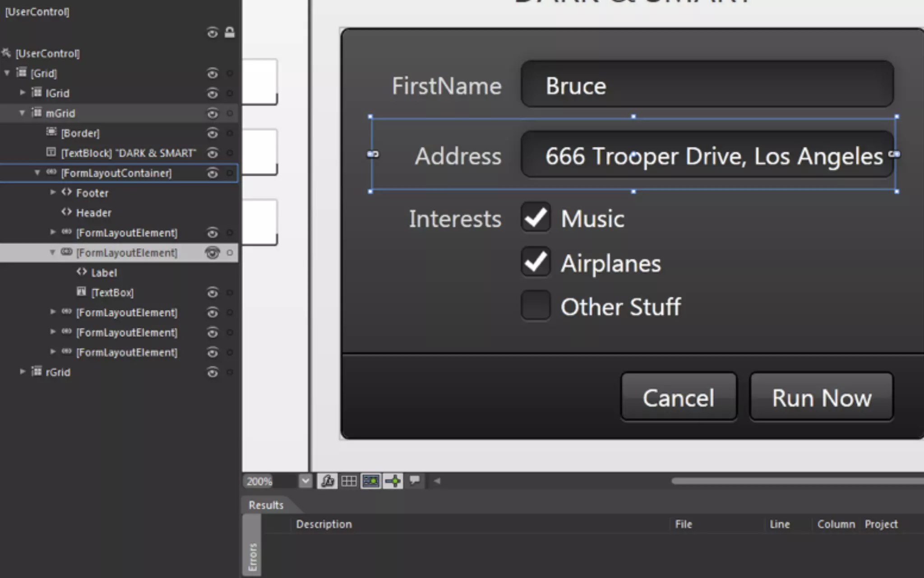Toggle the effects rendering (fx) icon

coord(327,481)
